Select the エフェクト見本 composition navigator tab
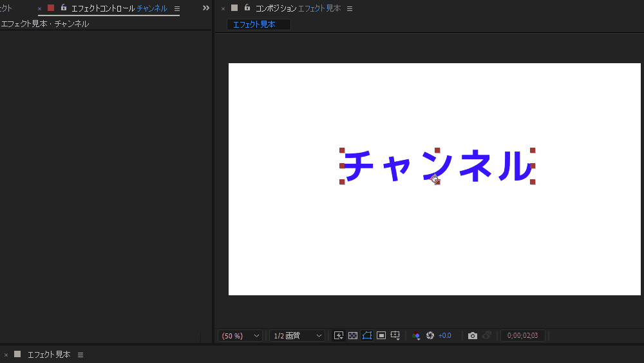This screenshot has height=363, width=644. pos(259,25)
